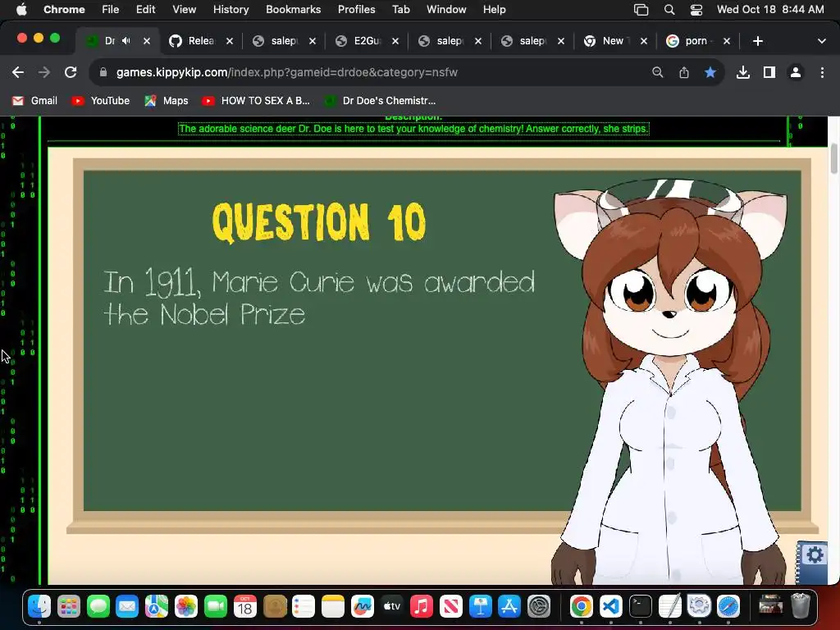Open the YouTube bookmark

(101, 101)
